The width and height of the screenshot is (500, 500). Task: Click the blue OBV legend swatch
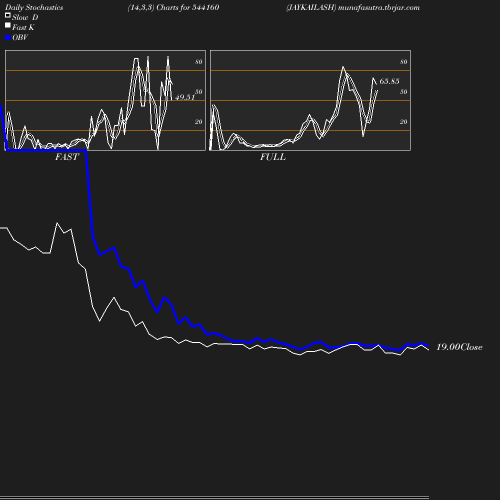coord(8,38)
